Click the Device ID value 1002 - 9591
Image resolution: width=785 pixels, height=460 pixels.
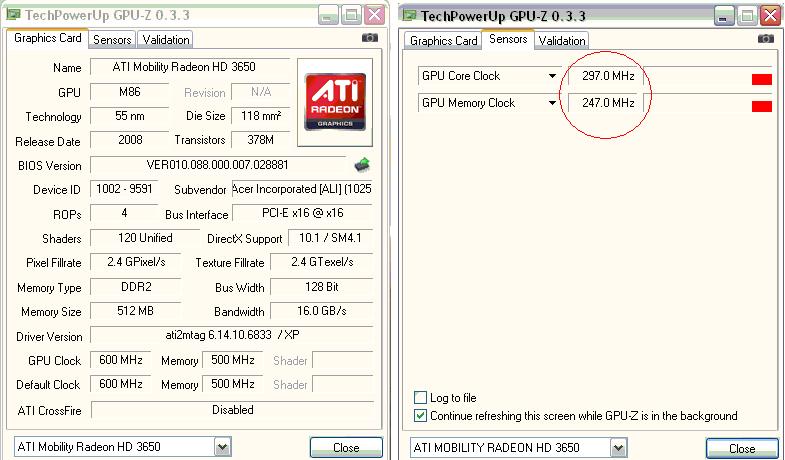pos(124,189)
